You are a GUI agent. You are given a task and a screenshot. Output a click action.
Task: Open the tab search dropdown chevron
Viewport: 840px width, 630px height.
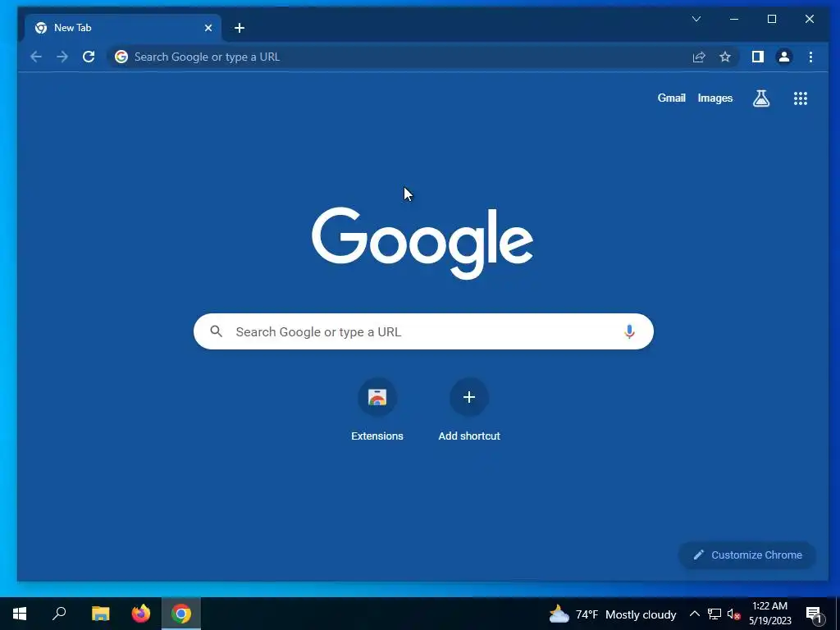[x=696, y=20]
